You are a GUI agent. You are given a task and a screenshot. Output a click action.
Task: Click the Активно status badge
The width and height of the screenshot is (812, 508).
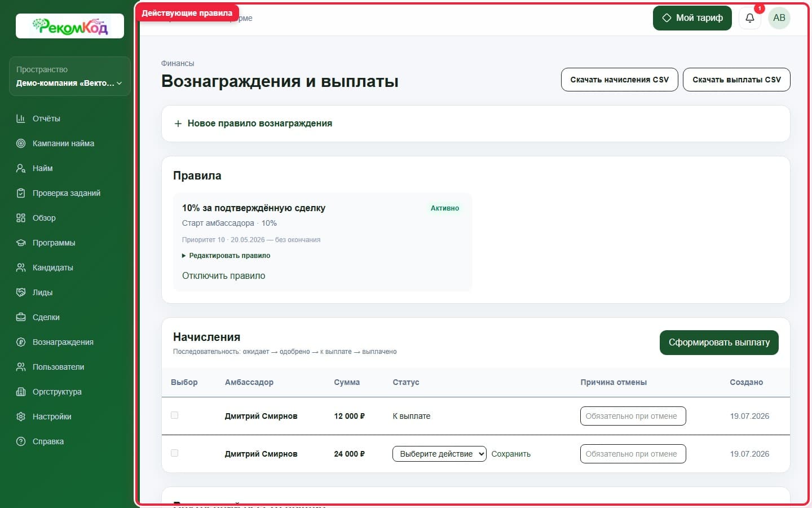tap(445, 208)
